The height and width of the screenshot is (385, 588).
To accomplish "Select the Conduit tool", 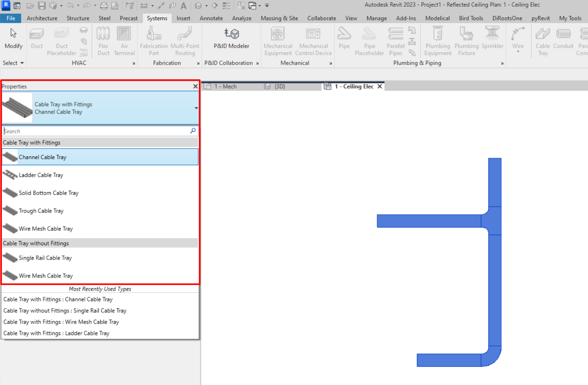I will [x=563, y=38].
